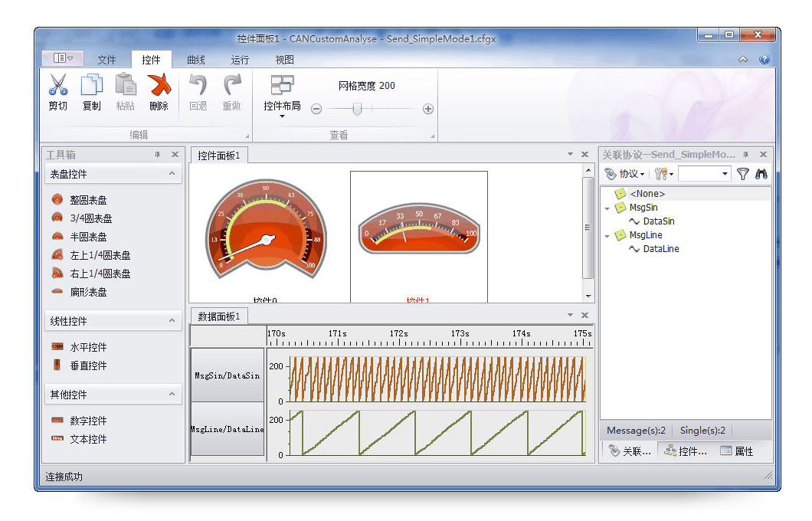Click the funnel filter icon
The width and height of the screenshot is (812, 521).
(x=742, y=174)
